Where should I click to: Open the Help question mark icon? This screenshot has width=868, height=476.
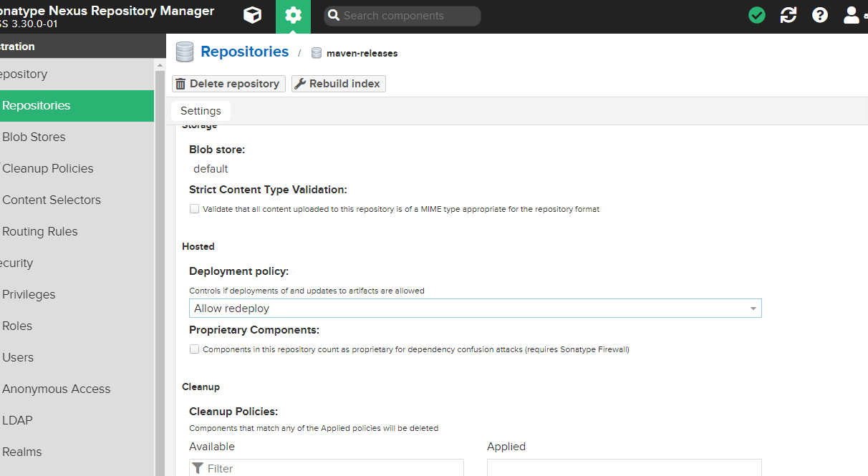click(x=820, y=15)
